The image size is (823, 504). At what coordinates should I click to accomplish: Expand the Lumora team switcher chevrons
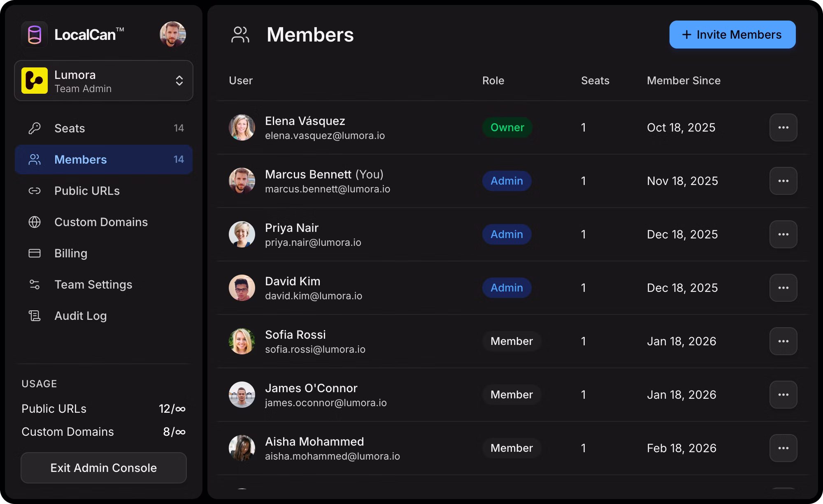click(x=179, y=81)
